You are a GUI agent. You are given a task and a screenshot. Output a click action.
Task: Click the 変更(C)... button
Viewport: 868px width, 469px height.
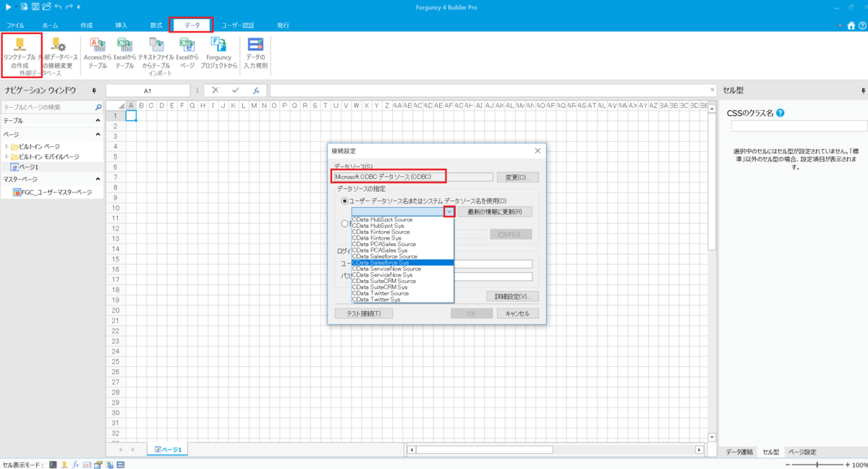coord(517,177)
